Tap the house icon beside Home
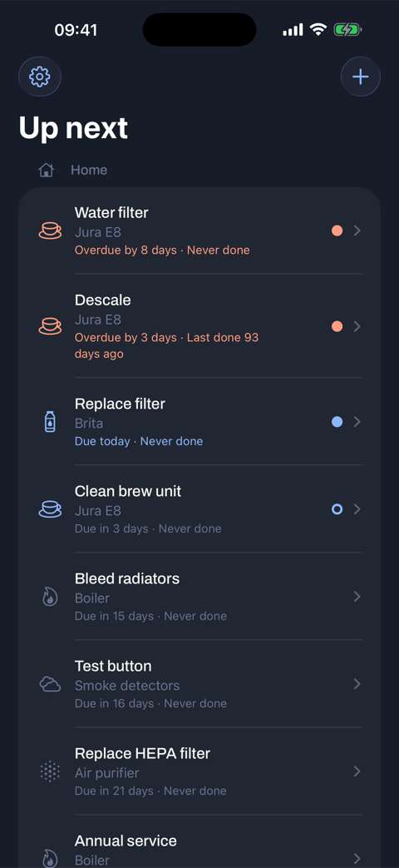 (x=46, y=170)
